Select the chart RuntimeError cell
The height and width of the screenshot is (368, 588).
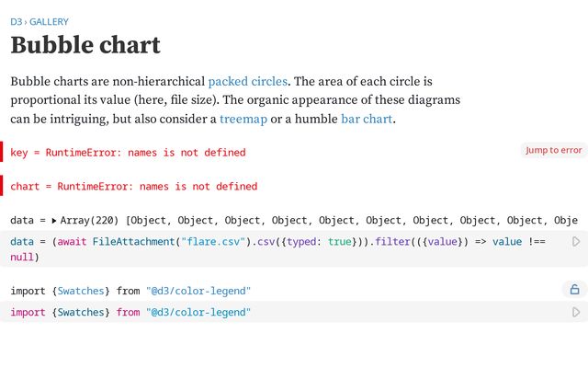coord(134,186)
